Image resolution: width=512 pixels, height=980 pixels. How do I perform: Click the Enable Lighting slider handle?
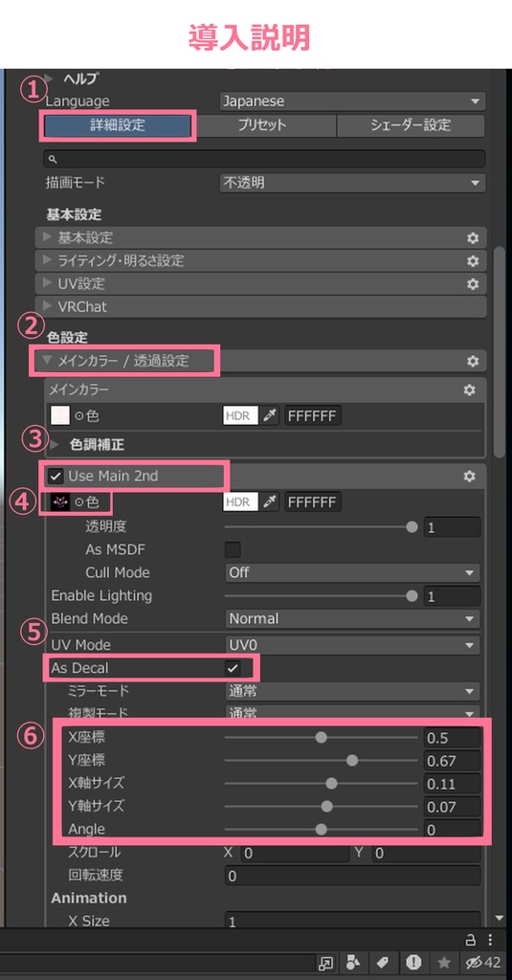point(412,595)
